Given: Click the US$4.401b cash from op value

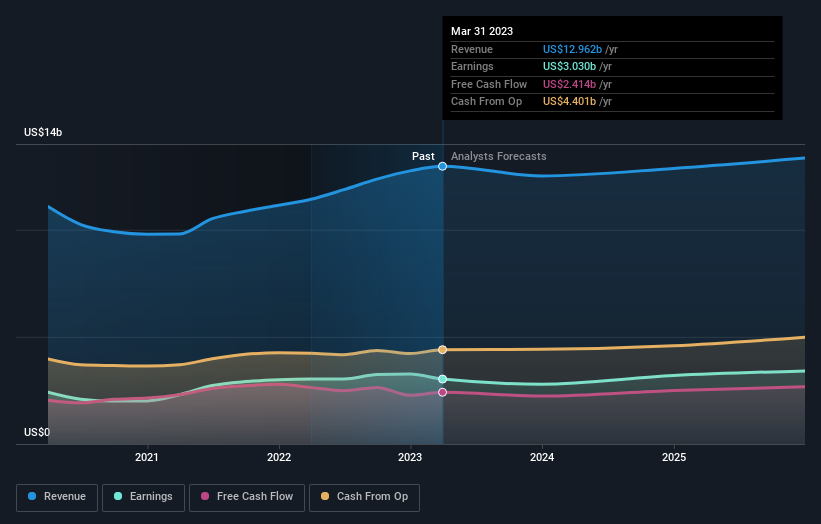Looking at the screenshot, I should (x=569, y=102).
